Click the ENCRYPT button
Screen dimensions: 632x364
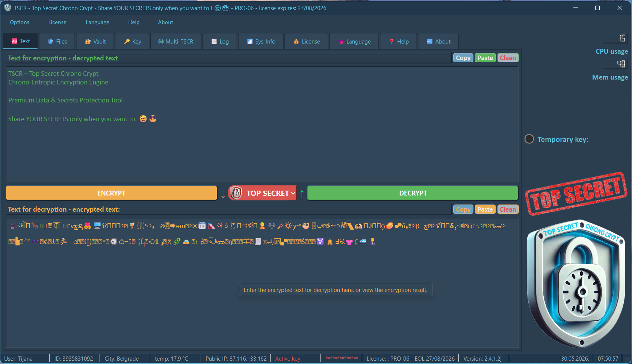click(x=111, y=193)
